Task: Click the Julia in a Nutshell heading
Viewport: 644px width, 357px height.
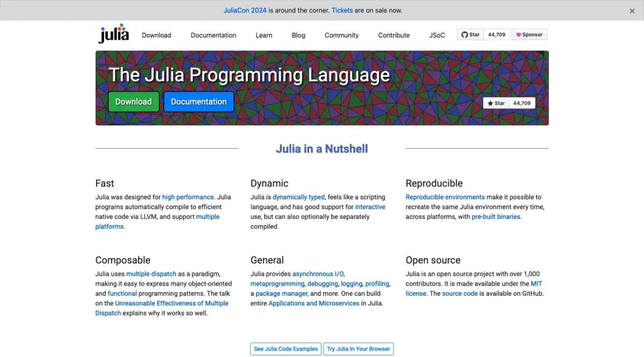Action: coord(322,149)
